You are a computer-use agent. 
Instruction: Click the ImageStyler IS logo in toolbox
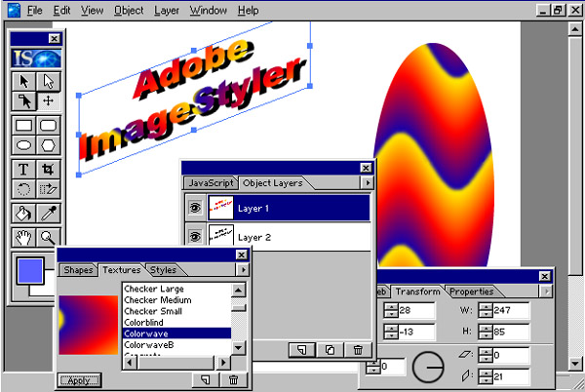pos(36,59)
